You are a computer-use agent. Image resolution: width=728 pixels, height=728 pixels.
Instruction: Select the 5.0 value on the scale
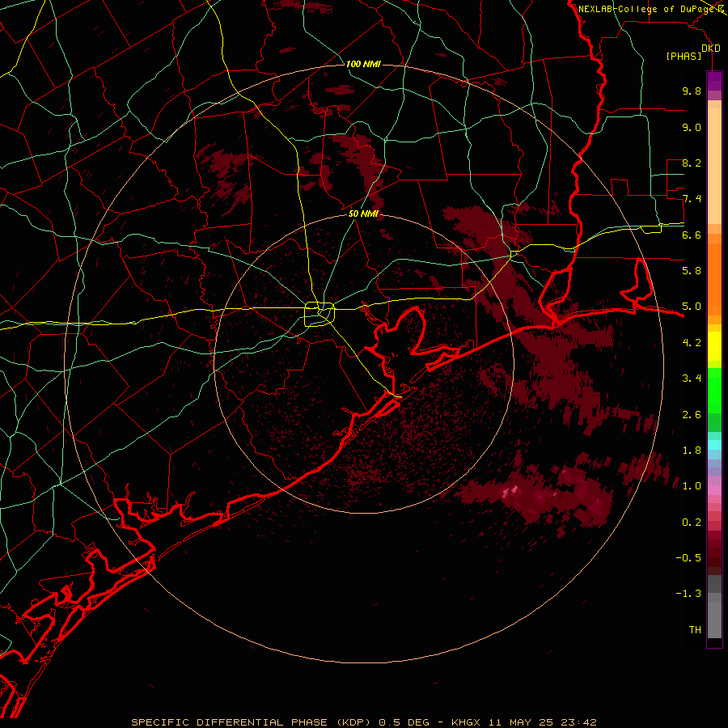click(x=692, y=307)
